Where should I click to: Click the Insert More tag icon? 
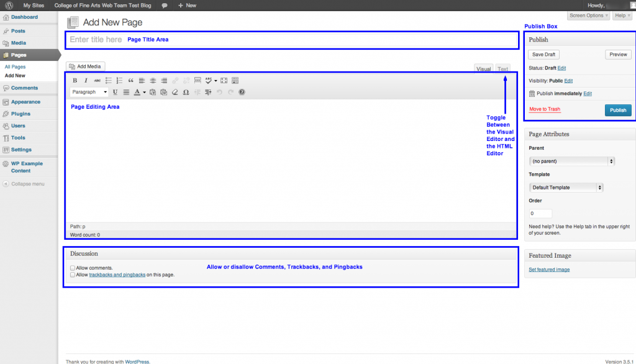point(198,80)
